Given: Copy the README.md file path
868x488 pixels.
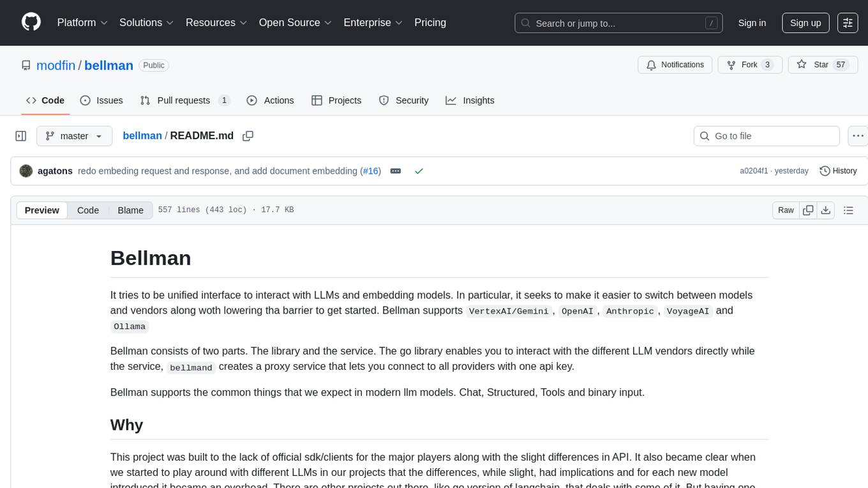Looking at the screenshot, I should tap(248, 135).
